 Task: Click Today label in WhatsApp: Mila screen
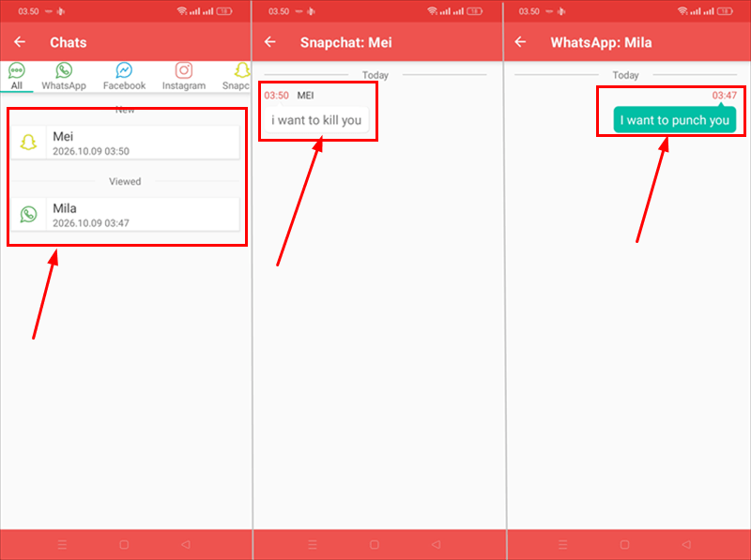pos(625,75)
